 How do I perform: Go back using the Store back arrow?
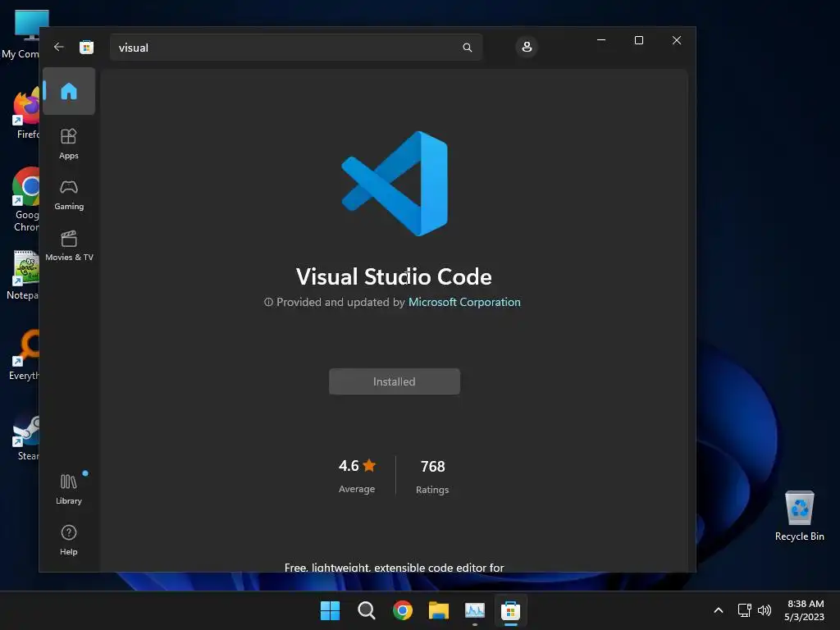tap(59, 47)
